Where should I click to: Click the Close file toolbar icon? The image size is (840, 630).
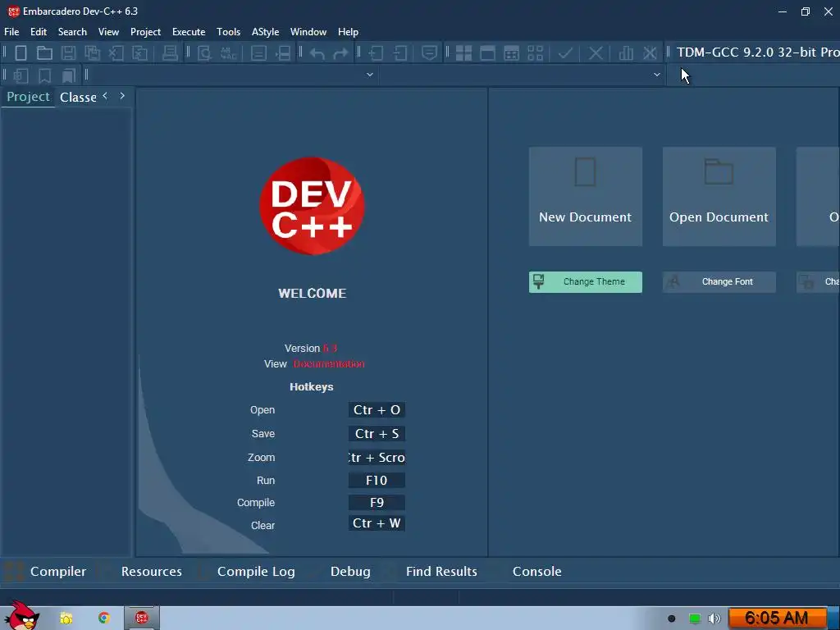[116, 53]
